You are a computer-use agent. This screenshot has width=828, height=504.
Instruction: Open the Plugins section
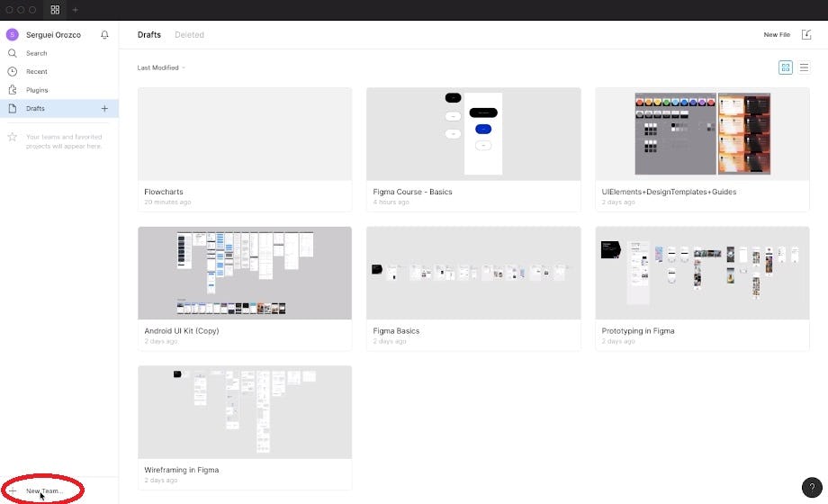pos(37,90)
